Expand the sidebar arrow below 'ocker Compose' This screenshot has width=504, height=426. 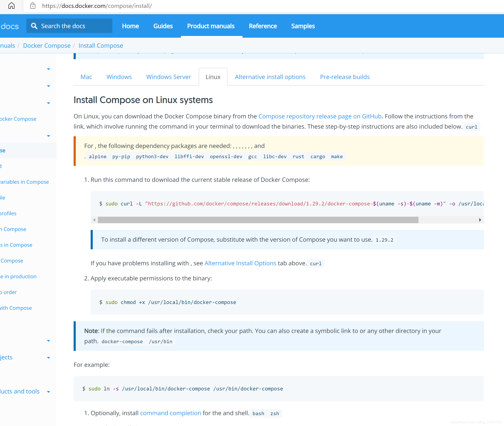click(x=49, y=136)
